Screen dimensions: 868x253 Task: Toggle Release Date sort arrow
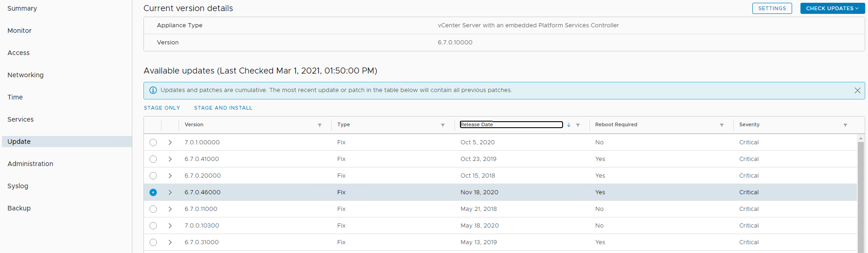tap(569, 125)
